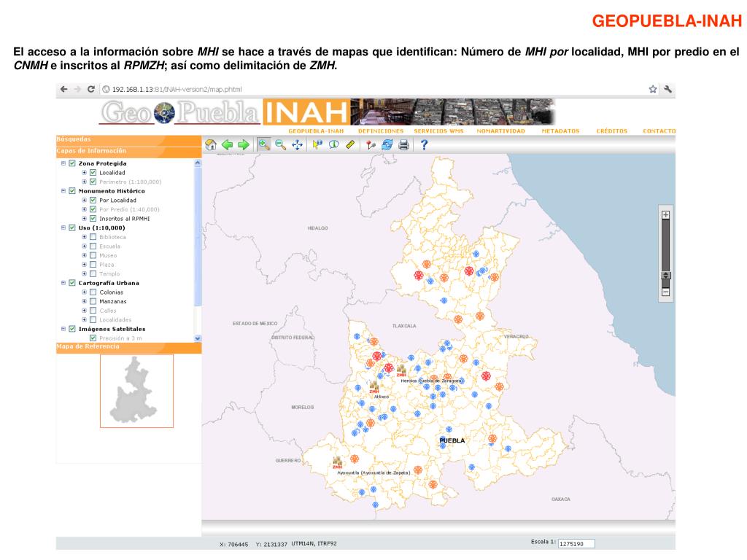This screenshot has width=747, height=560.
Task: Go to next map view green arrow
Action: (244, 145)
